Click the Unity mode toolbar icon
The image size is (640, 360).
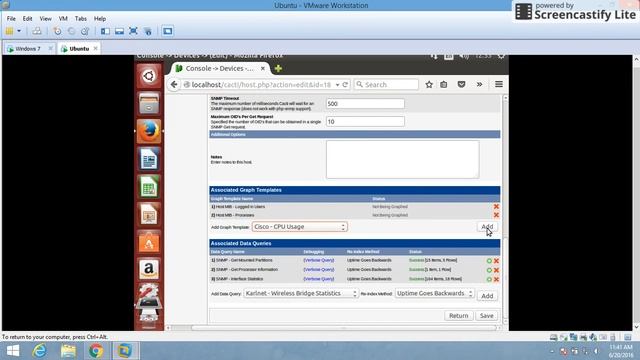147,31
